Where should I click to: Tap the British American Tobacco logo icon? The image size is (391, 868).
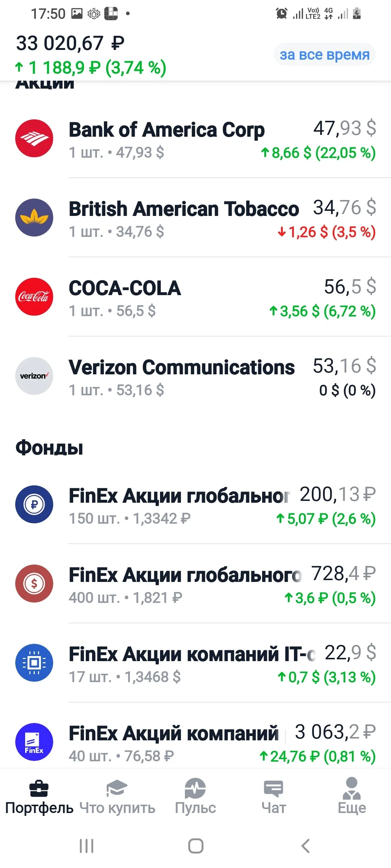34,218
